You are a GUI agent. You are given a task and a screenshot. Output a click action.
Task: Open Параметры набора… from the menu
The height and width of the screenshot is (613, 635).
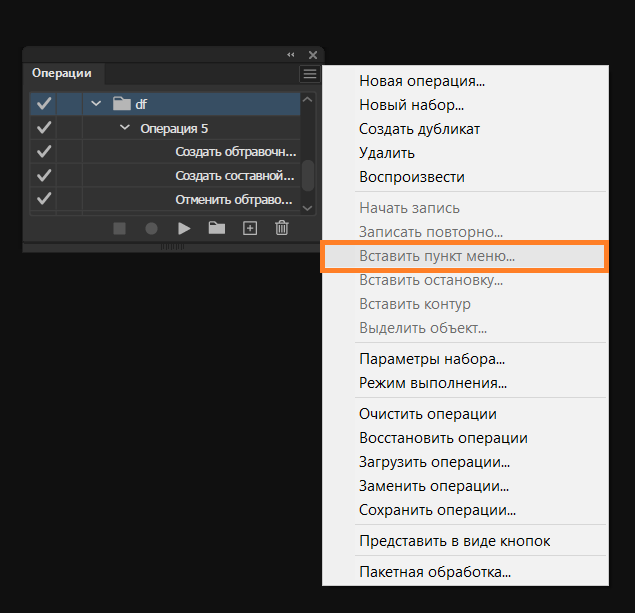pos(465,359)
